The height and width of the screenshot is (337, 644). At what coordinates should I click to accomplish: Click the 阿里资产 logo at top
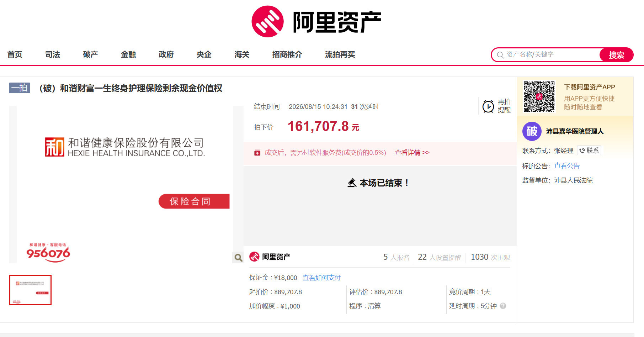pyautogui.click(x=316, y=21)
